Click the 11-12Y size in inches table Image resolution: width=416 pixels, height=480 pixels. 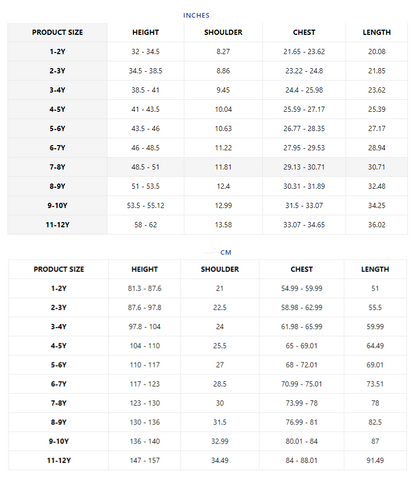pyautogui.click(x=57, y=225)
